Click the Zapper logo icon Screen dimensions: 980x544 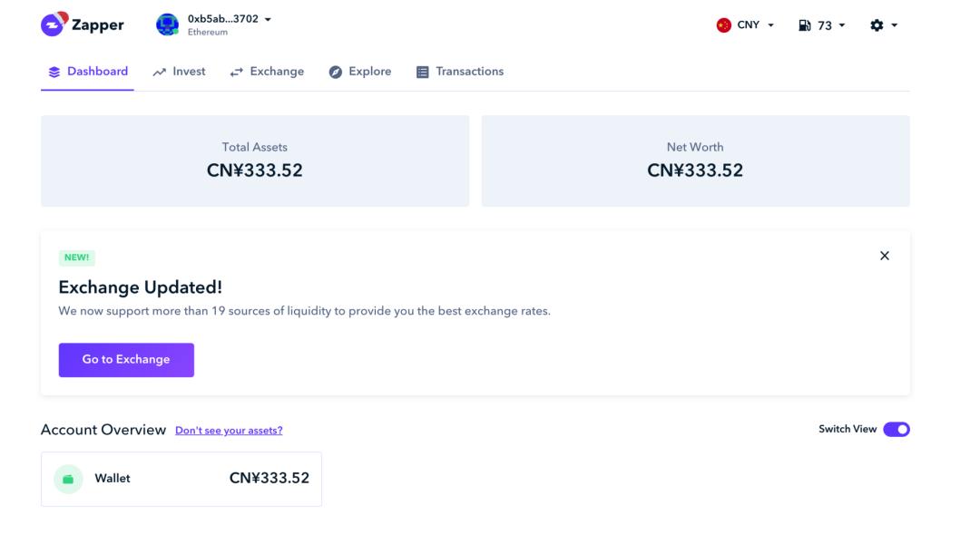coord(54,24)
